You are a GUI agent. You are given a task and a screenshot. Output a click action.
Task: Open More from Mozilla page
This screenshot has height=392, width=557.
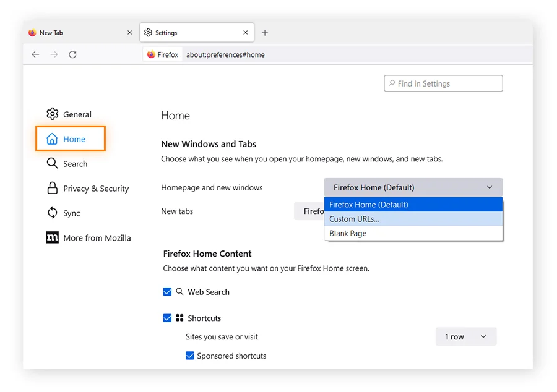coord(89,237)
